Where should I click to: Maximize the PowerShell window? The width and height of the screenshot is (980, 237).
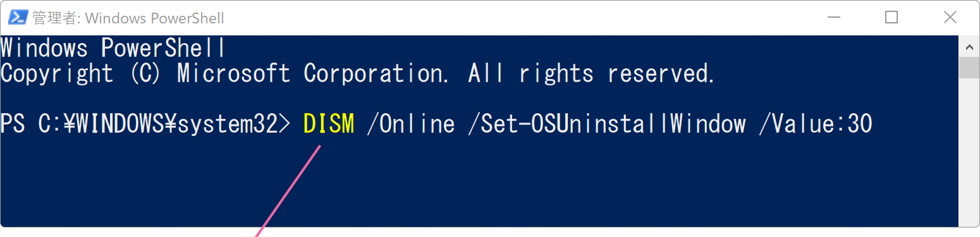click(891, 18)
